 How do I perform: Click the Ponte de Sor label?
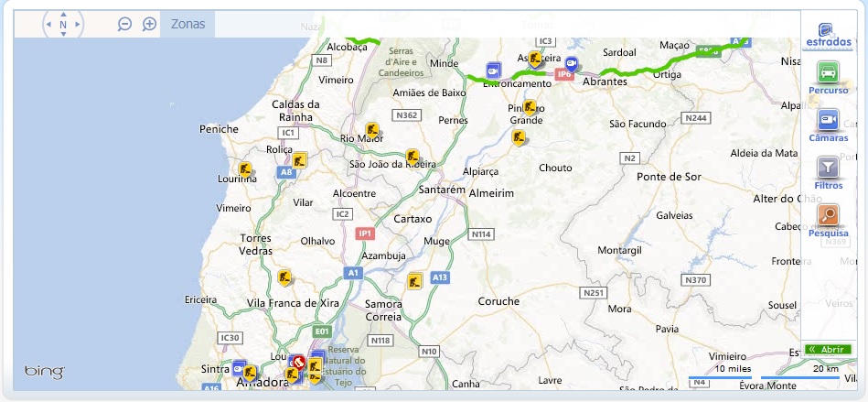(669, 177)
